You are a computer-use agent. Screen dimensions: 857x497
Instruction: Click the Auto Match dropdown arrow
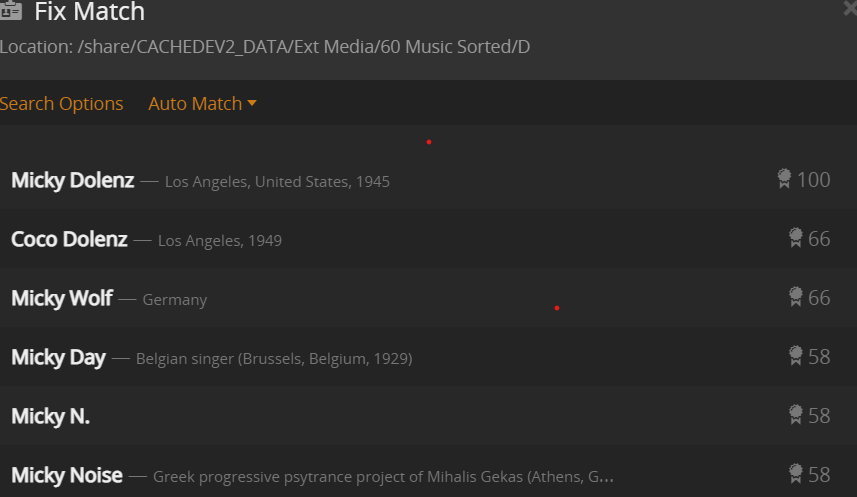click(252, 103)
